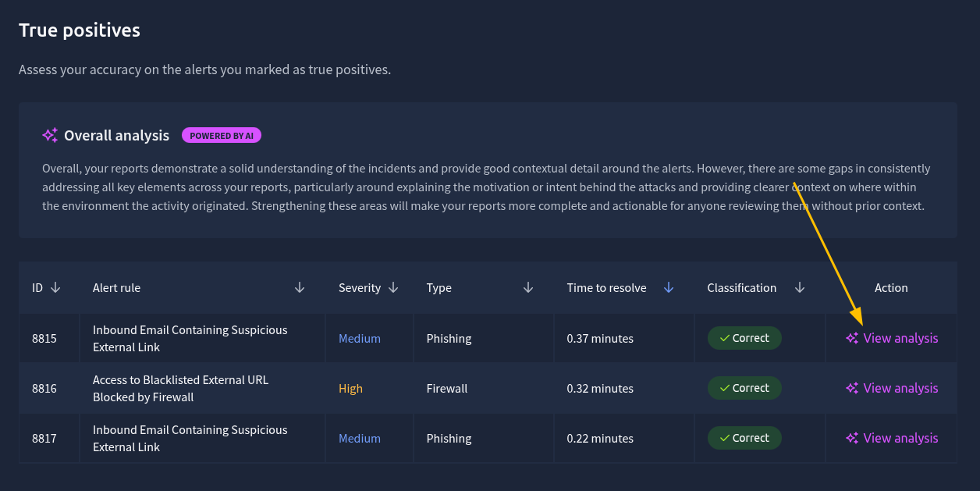
Task: Click the Time to resolve header
Action: tap(607, 288)
